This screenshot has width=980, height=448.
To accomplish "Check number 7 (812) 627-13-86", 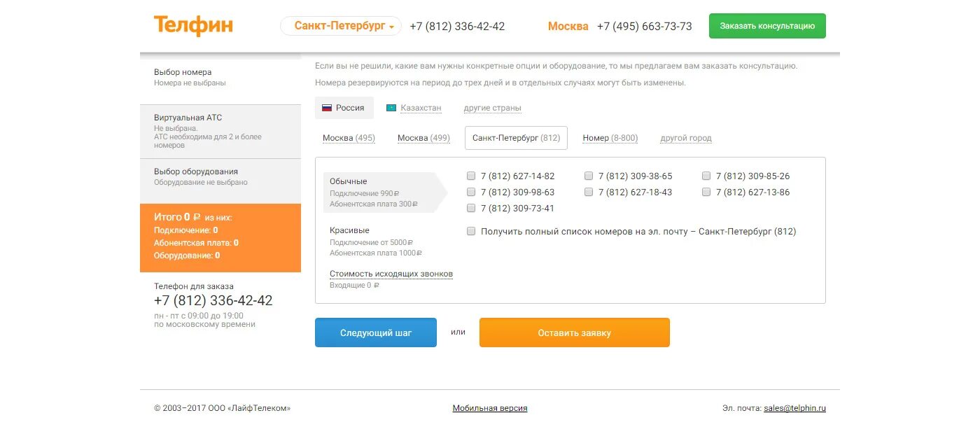I will click(x=706, y=192).
